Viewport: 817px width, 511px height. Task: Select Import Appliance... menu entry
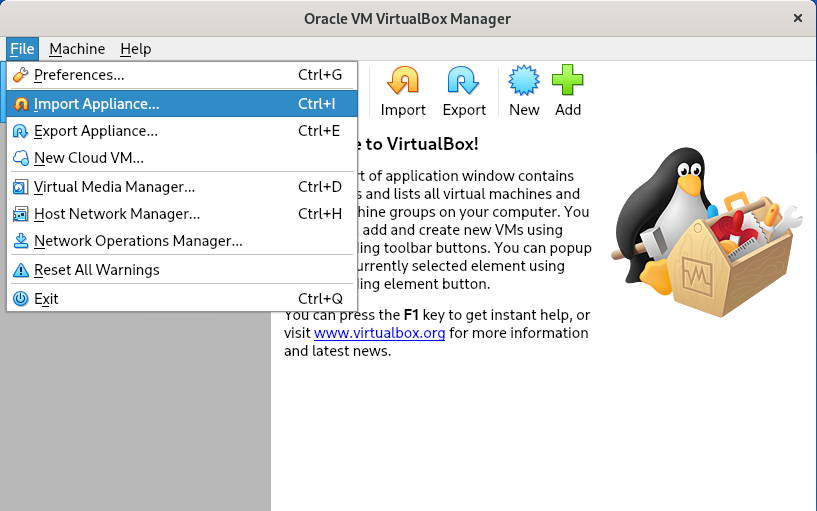coord(182,104)
